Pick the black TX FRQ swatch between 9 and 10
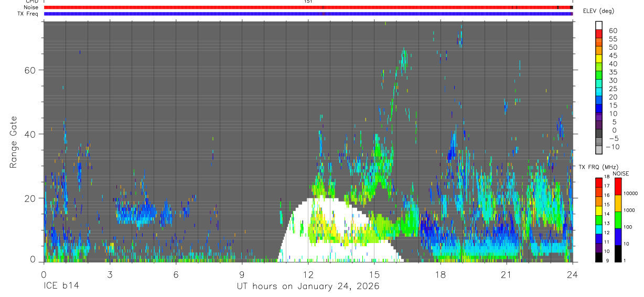 tap(599, 257)
